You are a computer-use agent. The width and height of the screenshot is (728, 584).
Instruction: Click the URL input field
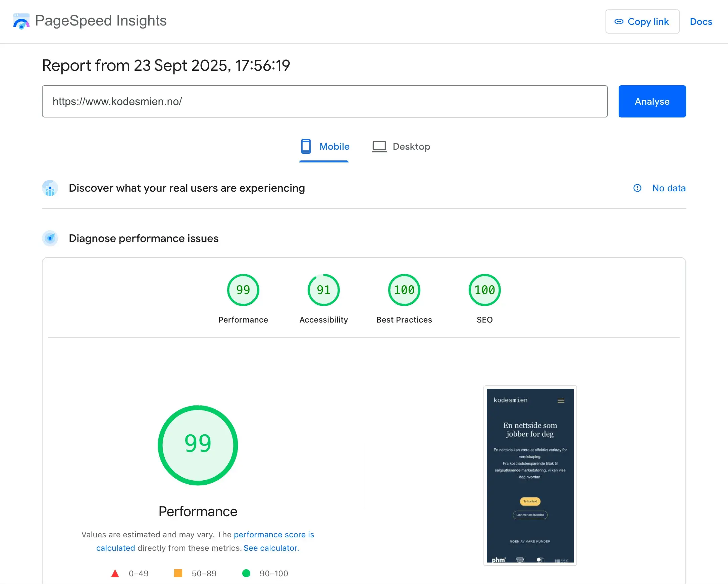point(324,101)
